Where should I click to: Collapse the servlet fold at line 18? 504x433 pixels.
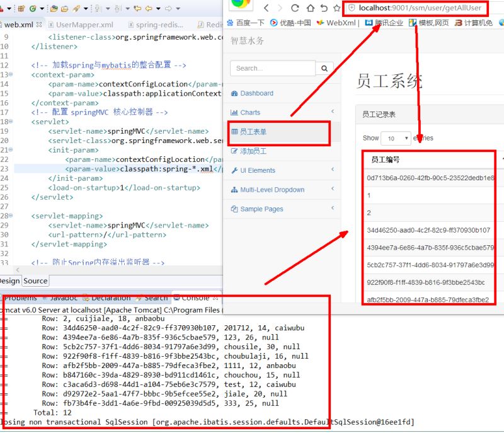click(11, 121)
